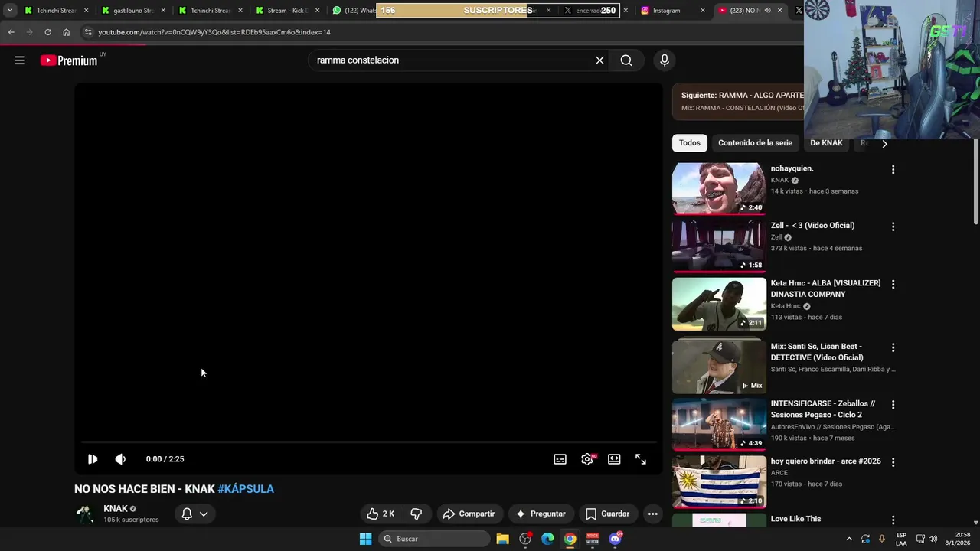Open more actions under the video
This screenshot has height=551, width=980.
[652, 514]
